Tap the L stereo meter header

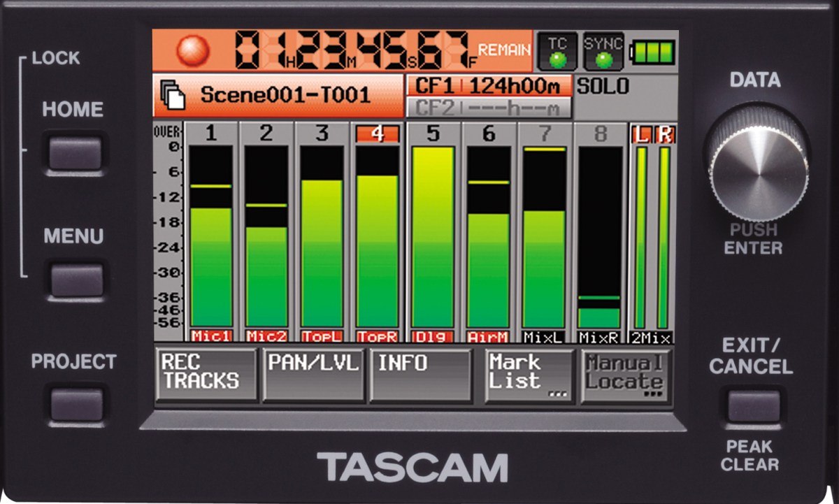click(x=640, y=134)
